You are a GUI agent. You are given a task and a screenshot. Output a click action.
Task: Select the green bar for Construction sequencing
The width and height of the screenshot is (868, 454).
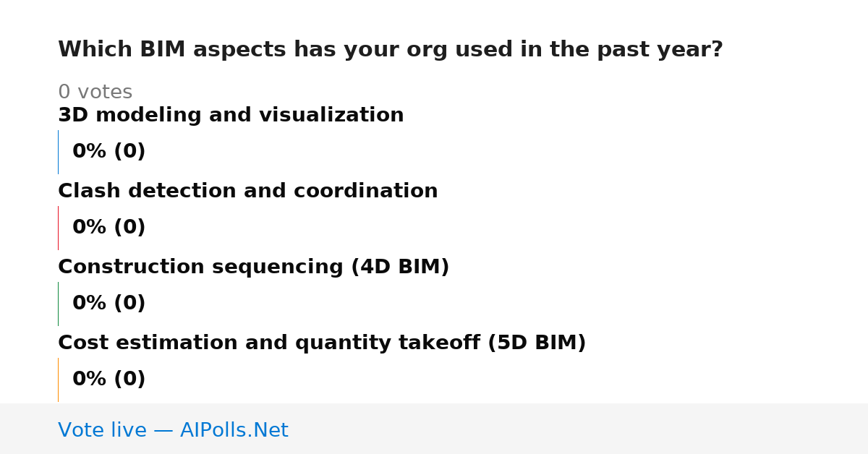click(x=58, y=304)
